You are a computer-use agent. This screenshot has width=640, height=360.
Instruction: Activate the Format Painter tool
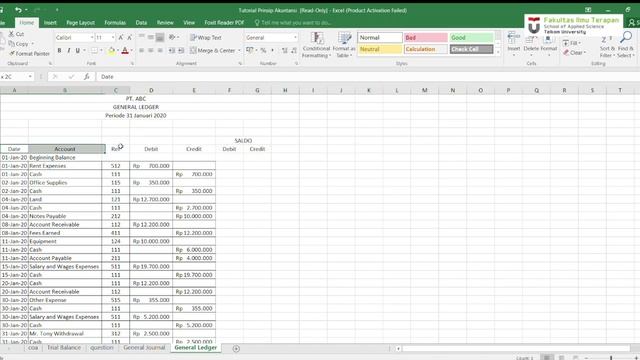[29, 53]
